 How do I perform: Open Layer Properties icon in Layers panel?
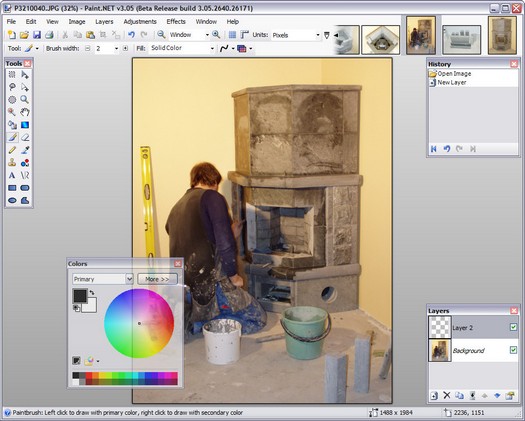point(510,396)
